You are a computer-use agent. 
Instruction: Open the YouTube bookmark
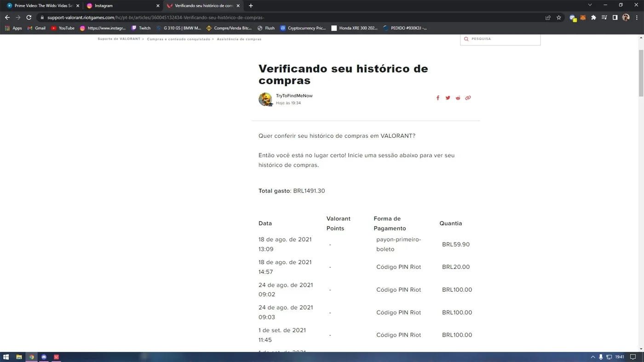click(63, 28)
